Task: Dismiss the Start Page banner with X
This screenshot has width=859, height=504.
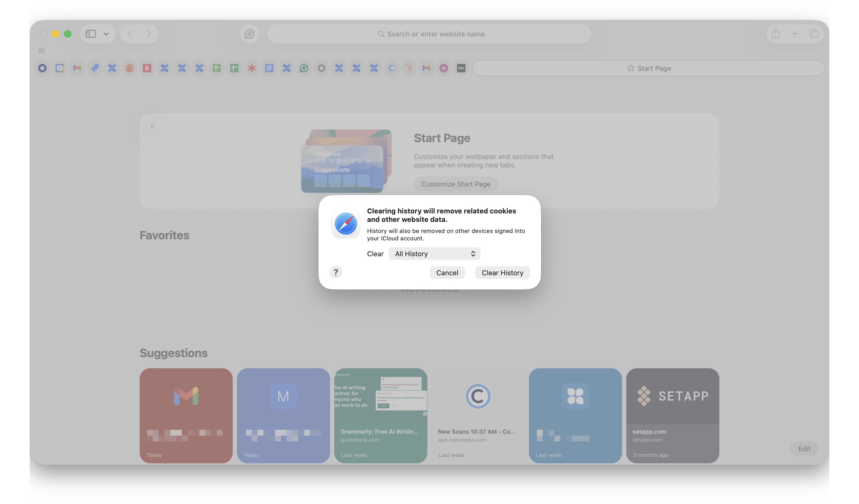Action: 152,126
